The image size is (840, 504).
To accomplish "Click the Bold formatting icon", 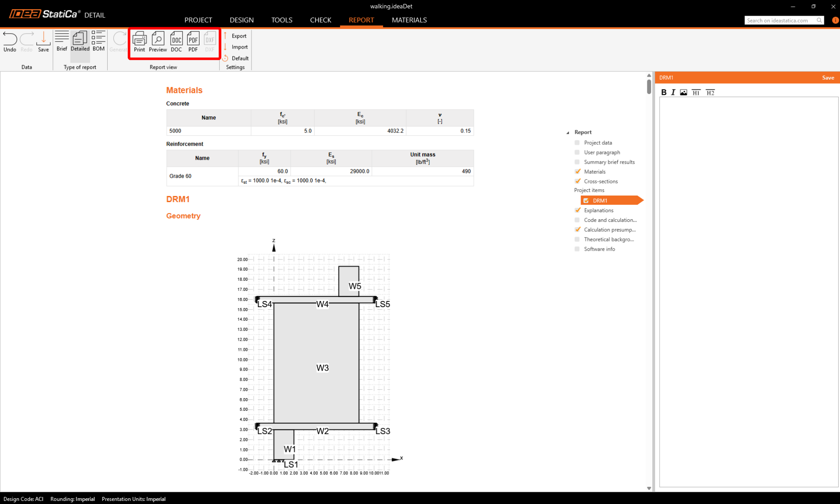I will pyautogui.click(x=664, y=92).
